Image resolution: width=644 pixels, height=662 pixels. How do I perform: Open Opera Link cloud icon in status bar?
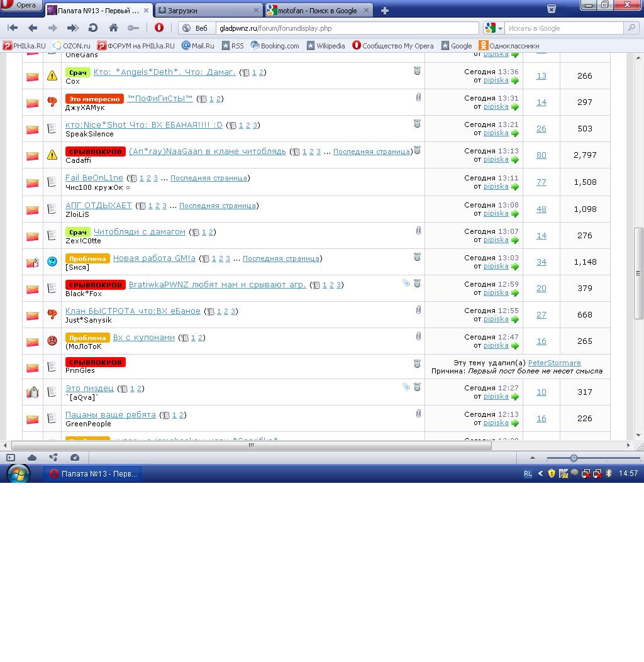coord(32,458)
